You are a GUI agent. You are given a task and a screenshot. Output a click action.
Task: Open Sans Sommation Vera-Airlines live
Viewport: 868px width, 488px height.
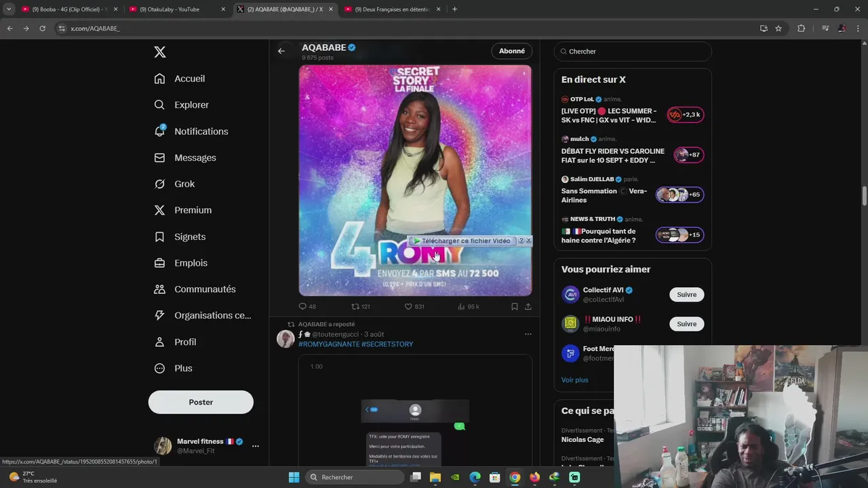pos(604,195)
